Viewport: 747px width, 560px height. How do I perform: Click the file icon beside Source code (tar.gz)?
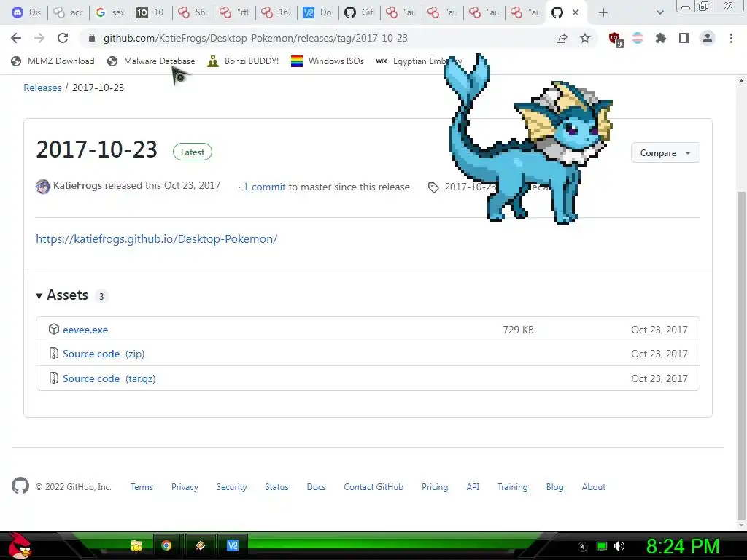(x=54, y=378)
